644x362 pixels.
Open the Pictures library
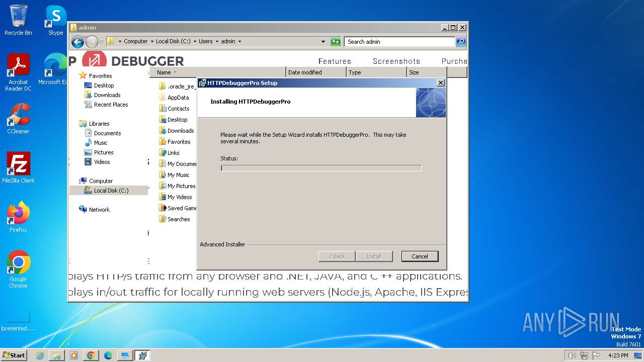(99, 152)
